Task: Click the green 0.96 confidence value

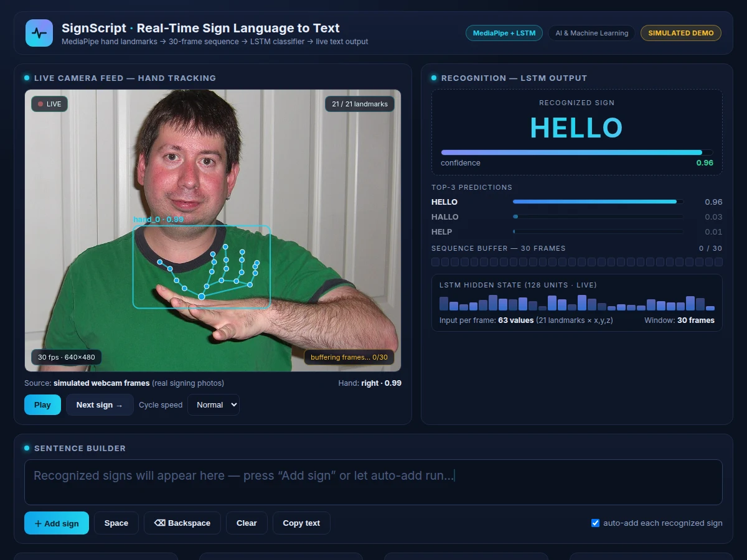Action: point(705,163)
